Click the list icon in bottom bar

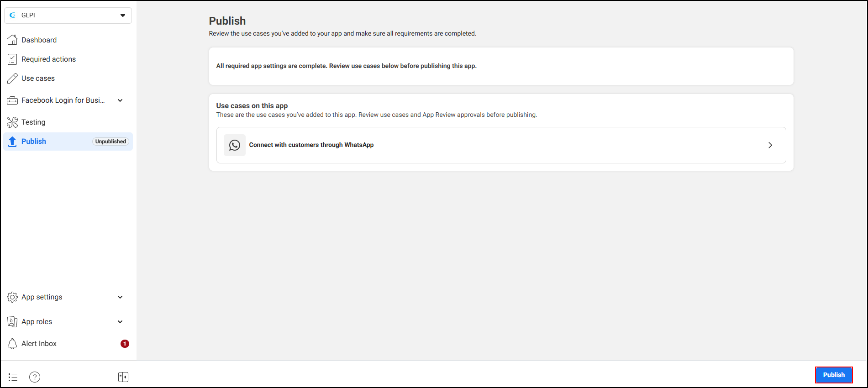coord(13,377)
